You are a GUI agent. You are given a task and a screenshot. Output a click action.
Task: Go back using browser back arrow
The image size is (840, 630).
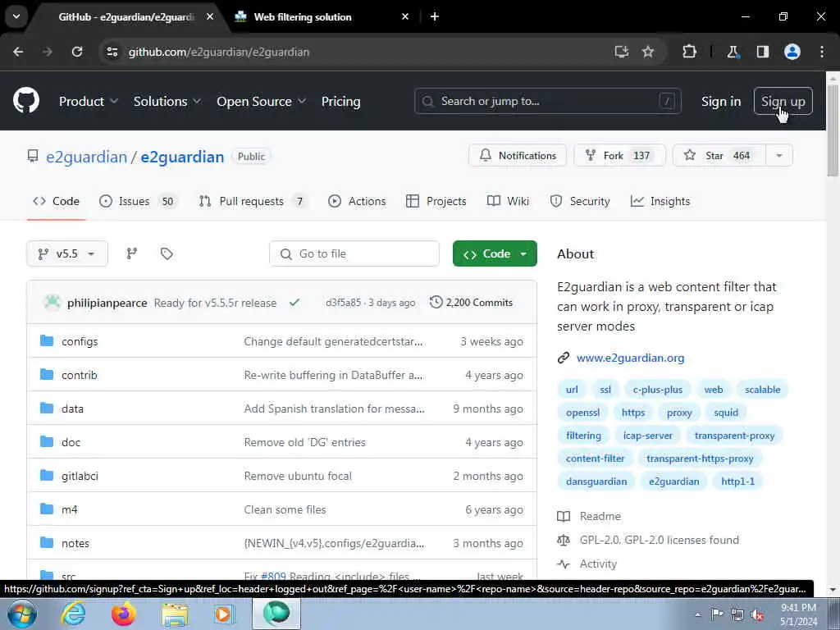tap(18, 52)
